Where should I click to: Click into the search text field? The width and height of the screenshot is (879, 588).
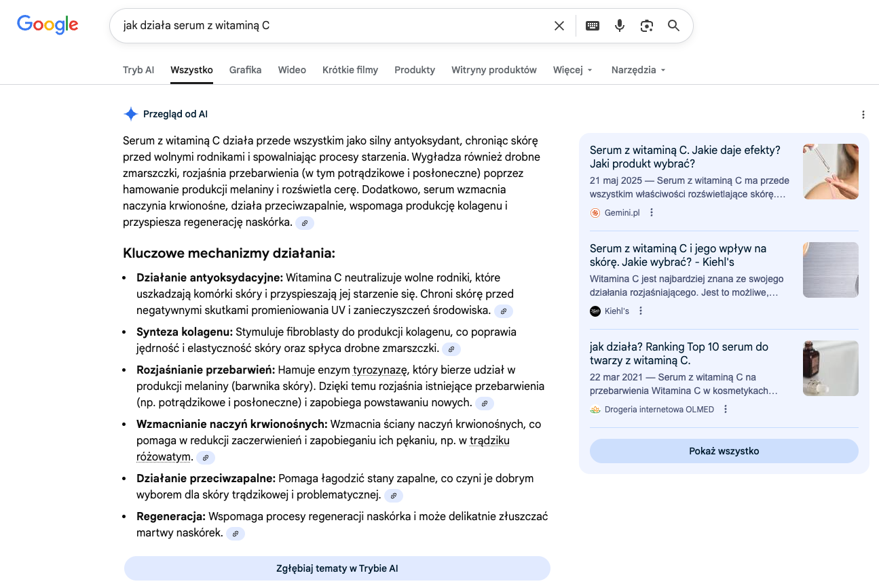point(333,26)
